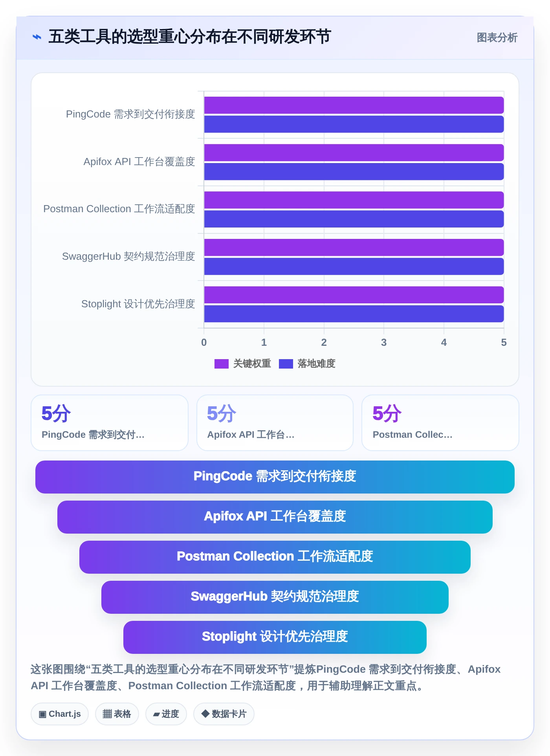Click the blue bar for Postman Collection 工作流适配度
The height and width of the screenshot is (756, 550).
point(354,219)
